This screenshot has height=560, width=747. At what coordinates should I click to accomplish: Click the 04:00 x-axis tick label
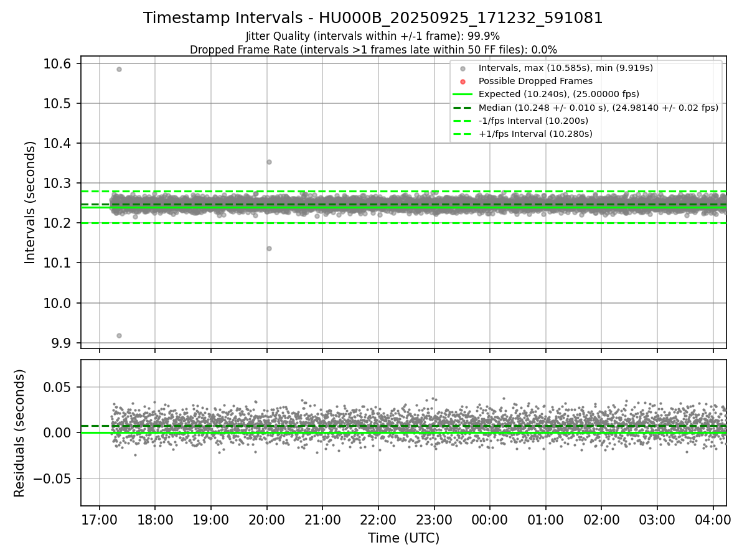(x=713, y=520)
